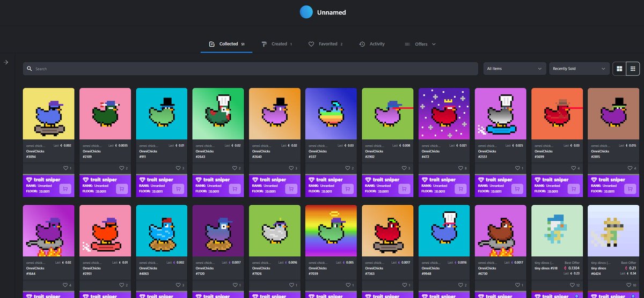Open tiny dinos #6424 thumbnail

pyautogui.click(x=613, y=230)
